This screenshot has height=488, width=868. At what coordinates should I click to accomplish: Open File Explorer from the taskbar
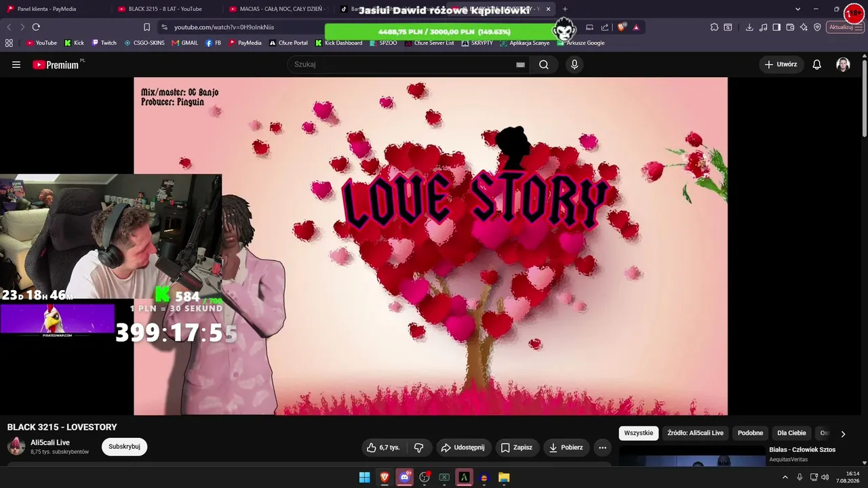coord(504,477)
